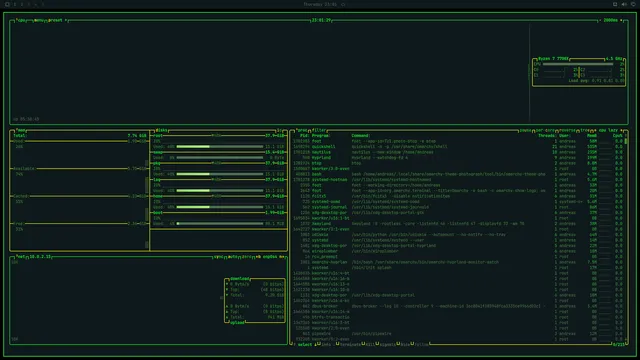Click the Threads column header
The width and height of the screenshot is (640, 360).
click(x=547, y=136)
